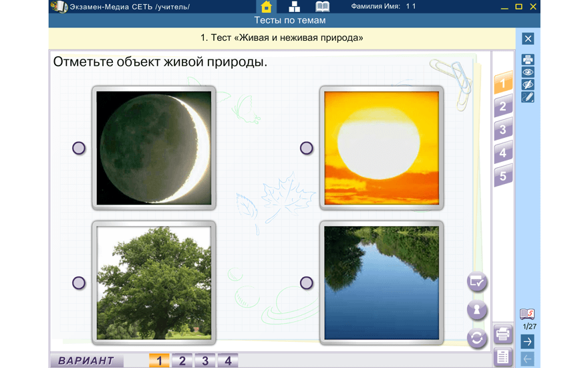The width and height of the screenshot is (588, 368).
Task: Select the radio button beside the tree
Action: click(x=79, y=283)
